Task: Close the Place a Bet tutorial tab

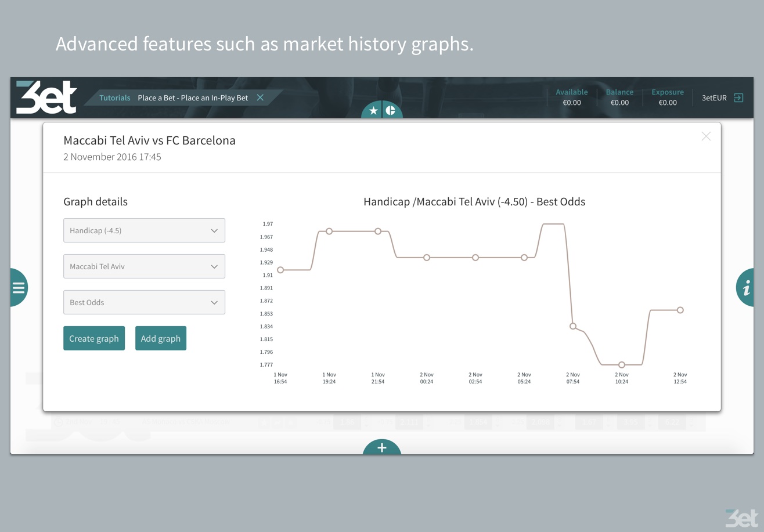Action: click(x=260, y=97)
